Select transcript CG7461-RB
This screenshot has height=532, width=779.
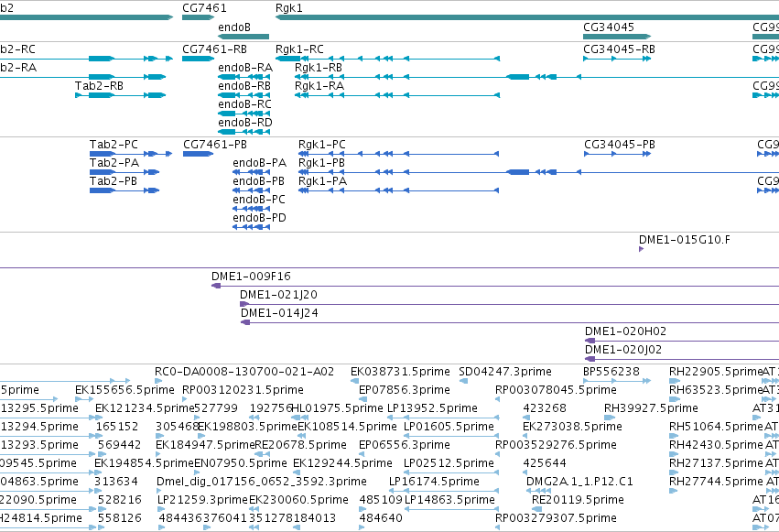click(x=214, y=49)
